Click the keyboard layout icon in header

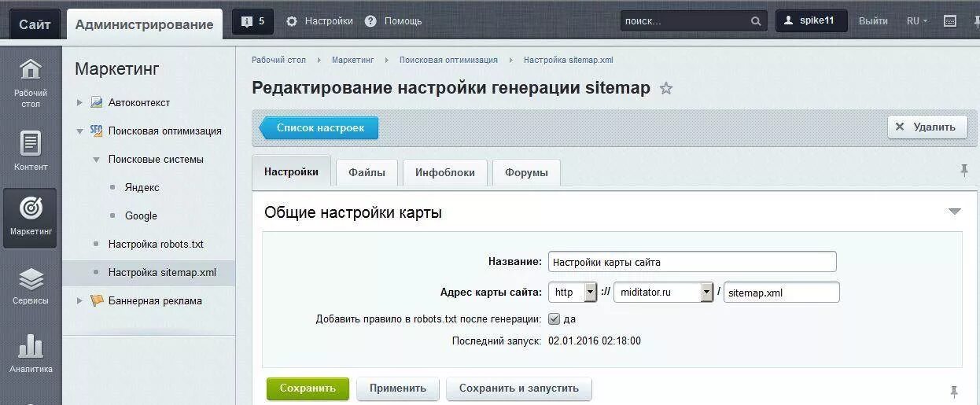(950, 21)
